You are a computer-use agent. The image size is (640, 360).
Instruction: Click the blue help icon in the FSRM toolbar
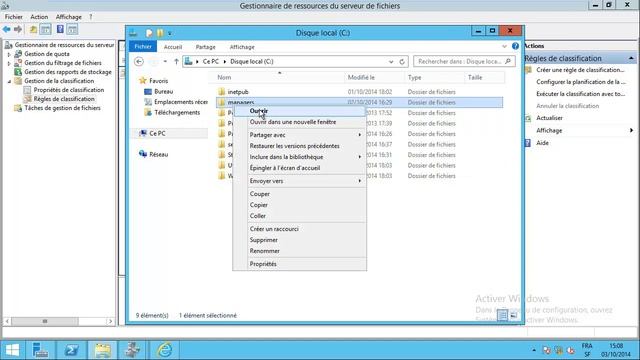point(60,29)
